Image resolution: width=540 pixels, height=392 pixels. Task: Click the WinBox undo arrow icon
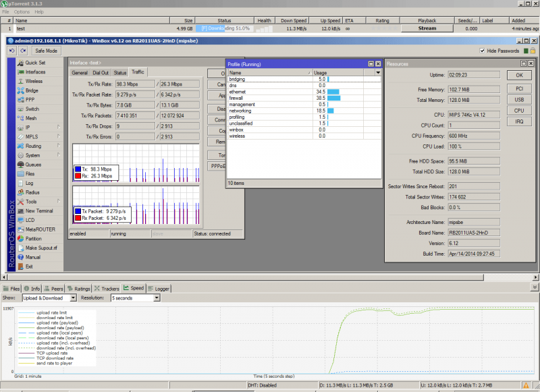tap(11, 51)
